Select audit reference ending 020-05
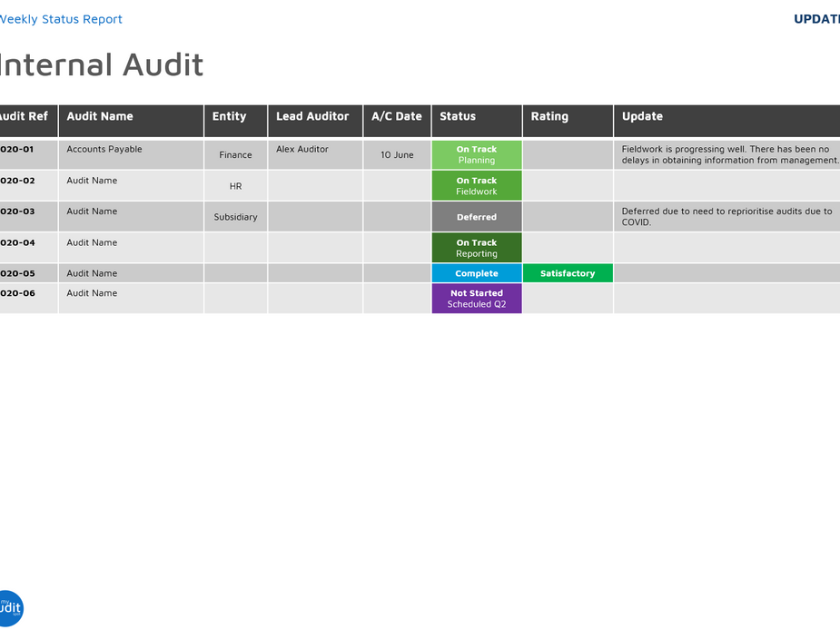 pos(17,273)
